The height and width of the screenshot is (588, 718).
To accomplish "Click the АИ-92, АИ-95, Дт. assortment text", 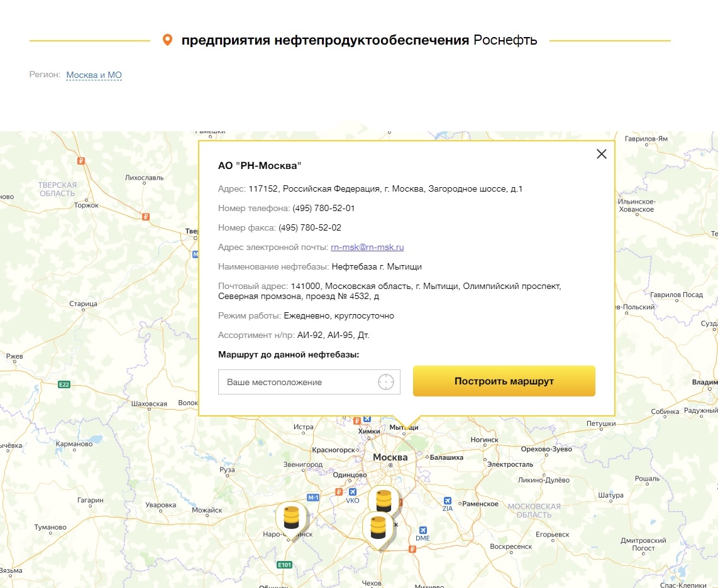I will click(333, 335).
